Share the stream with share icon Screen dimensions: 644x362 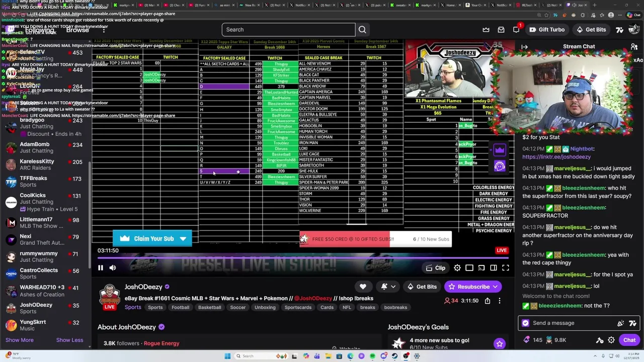click(x=488, y=301)
